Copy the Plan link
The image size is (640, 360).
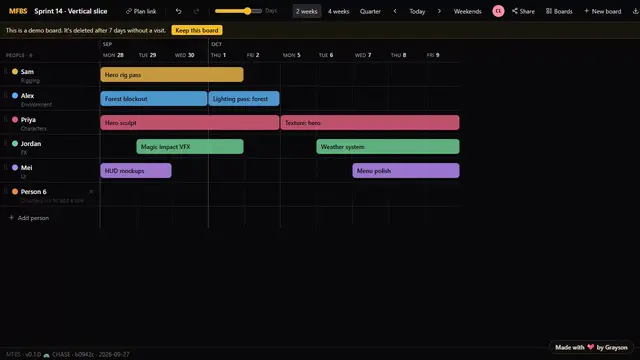[x=141, y=11]
